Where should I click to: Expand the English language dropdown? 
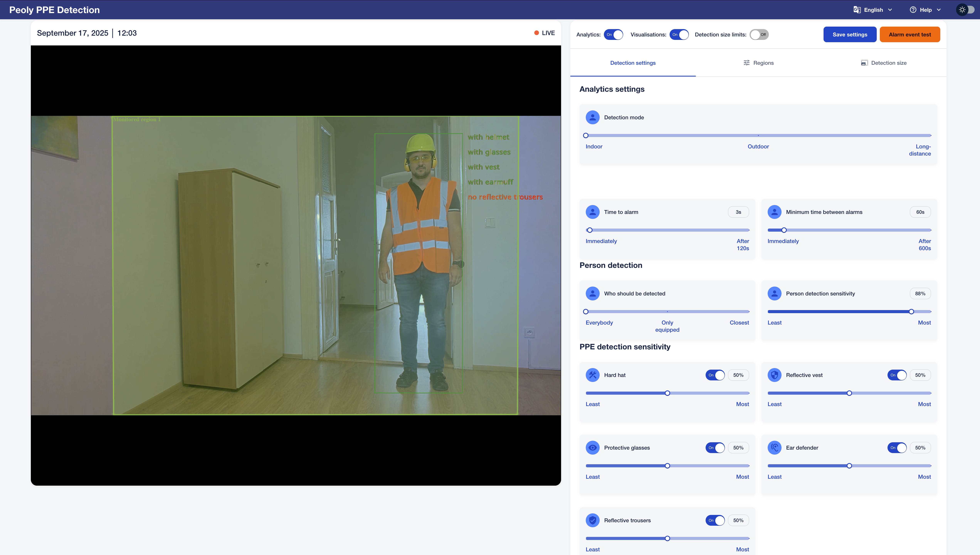pyautogui.click(x=890, y=10)
